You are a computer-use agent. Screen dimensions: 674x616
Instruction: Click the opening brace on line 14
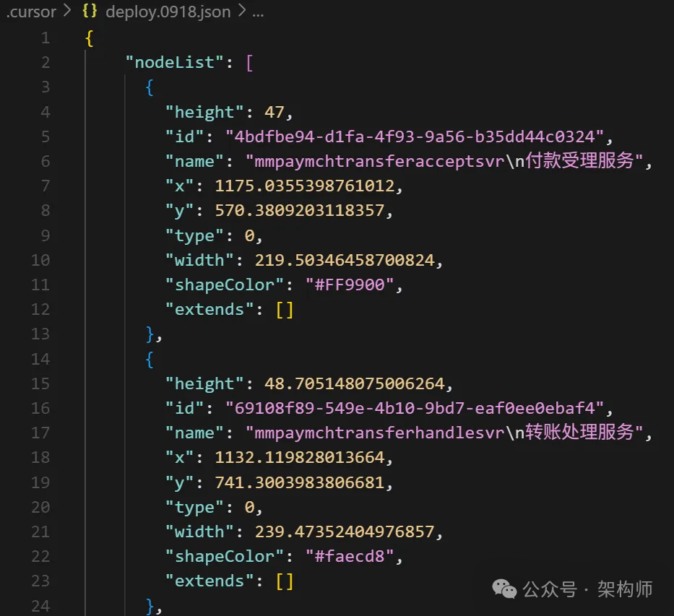[x=150, y=359]
